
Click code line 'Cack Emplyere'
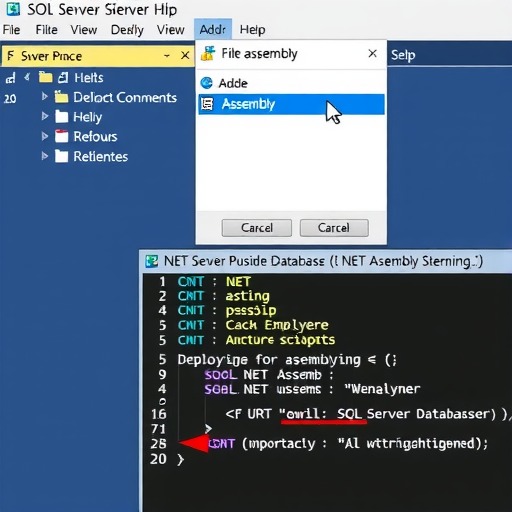[277, 325]
